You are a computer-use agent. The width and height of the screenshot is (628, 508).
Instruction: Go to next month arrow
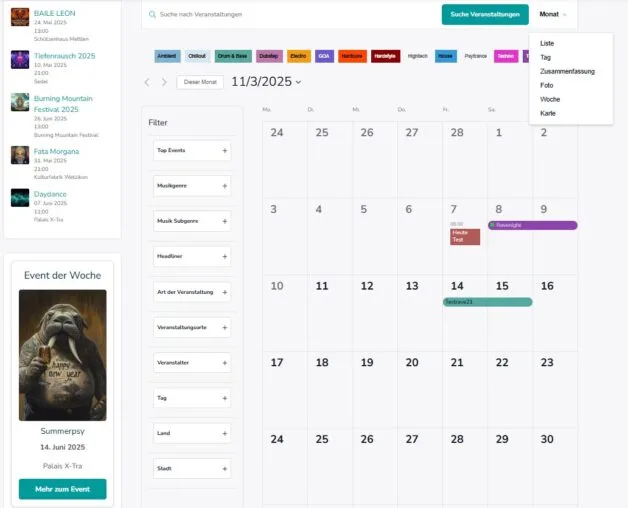click(164, 82)
